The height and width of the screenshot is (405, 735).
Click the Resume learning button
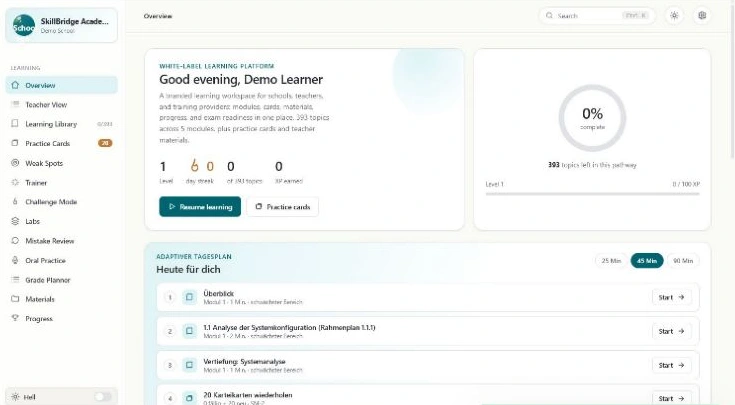tap(200, 207)
